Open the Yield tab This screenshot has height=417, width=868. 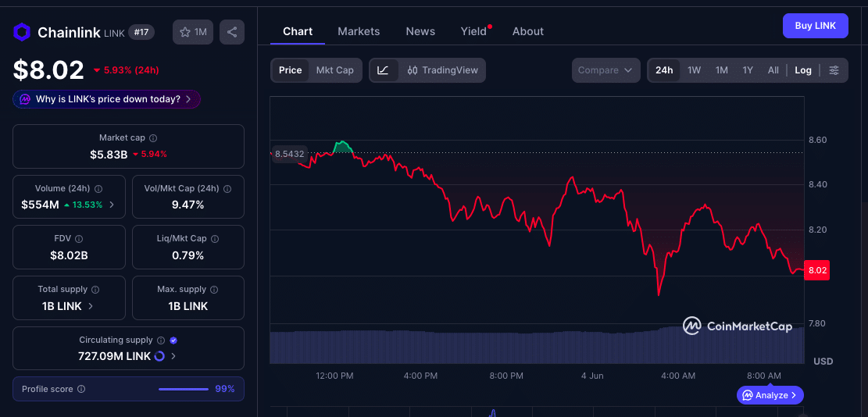coord(474,31)
